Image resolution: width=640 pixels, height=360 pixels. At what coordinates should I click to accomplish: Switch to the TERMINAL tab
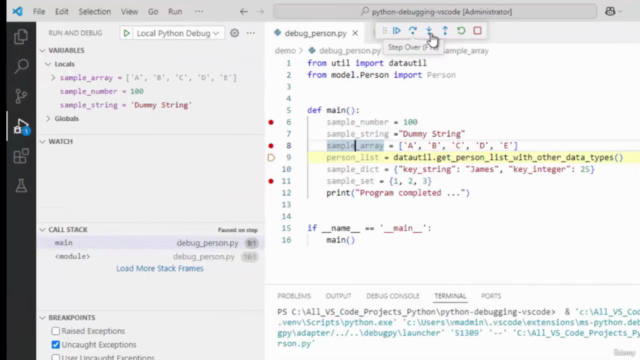[x=450, y=296]
